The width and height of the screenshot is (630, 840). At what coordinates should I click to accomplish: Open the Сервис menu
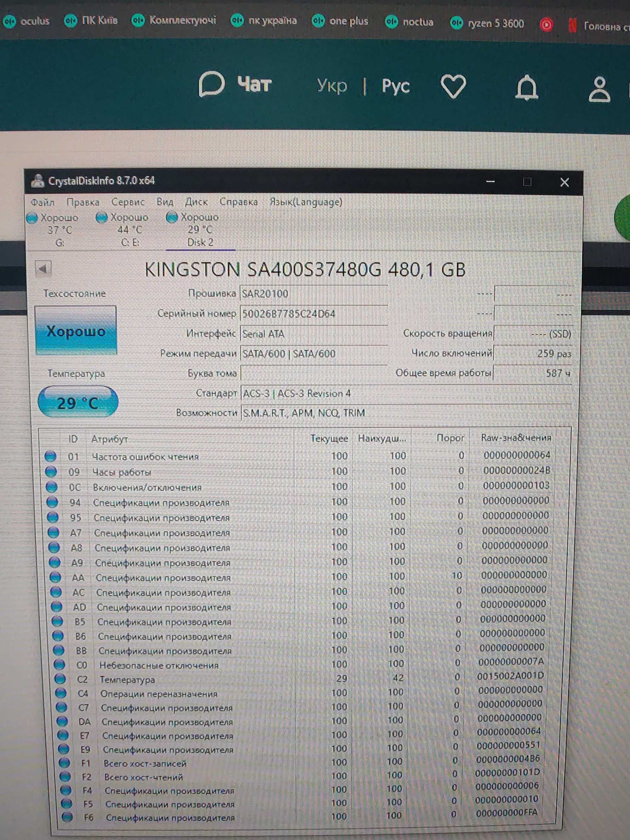coord(128,202)
